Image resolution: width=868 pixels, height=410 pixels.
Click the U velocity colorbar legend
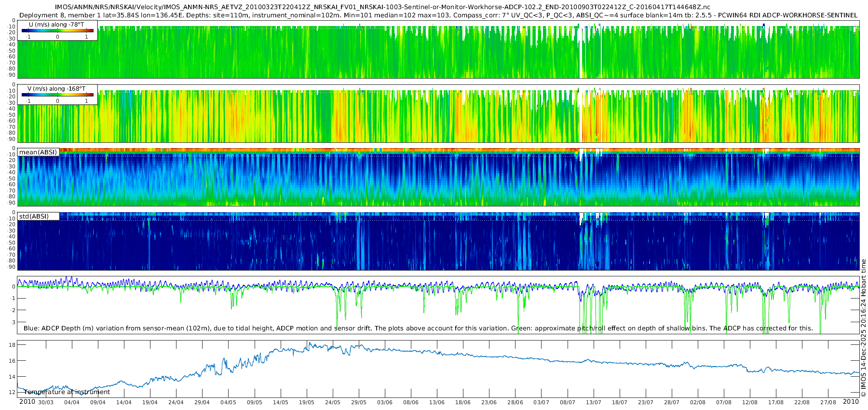[57, 30]
